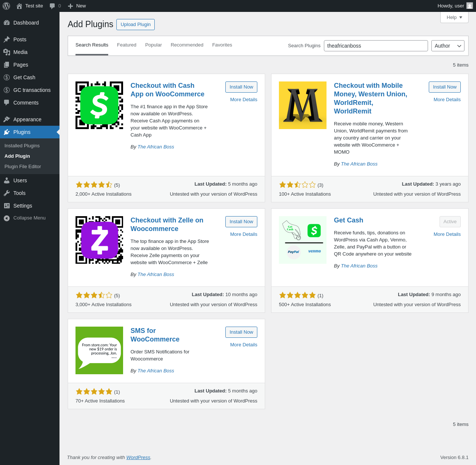476x465 pixels.
Task: Click The African Boss author link under Cash App
Action: click(x=156, y=147)
